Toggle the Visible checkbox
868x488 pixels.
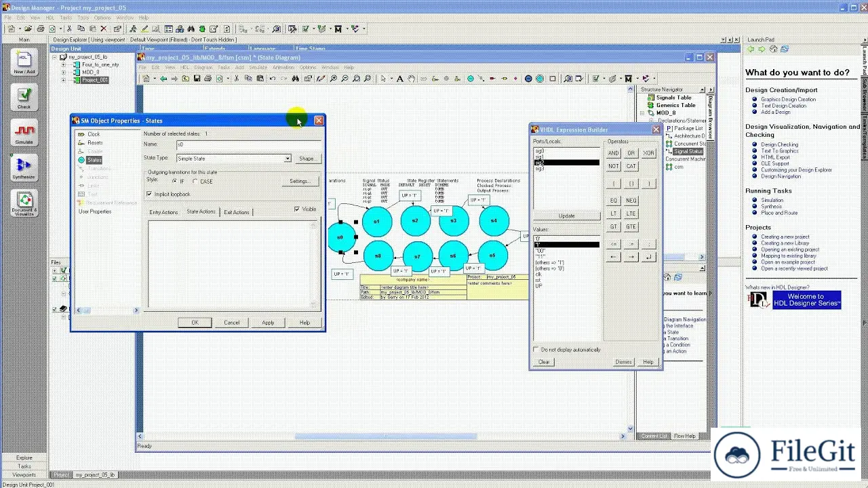click(x=297, y=209)
